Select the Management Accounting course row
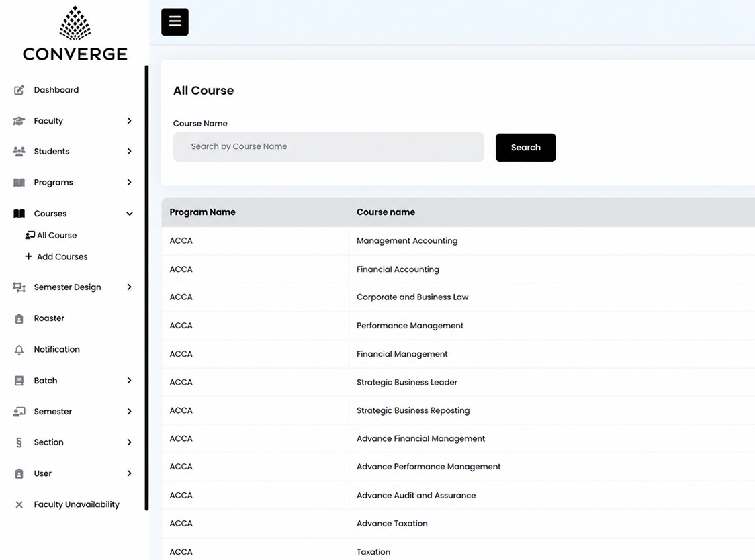 [x=458, y=241]
